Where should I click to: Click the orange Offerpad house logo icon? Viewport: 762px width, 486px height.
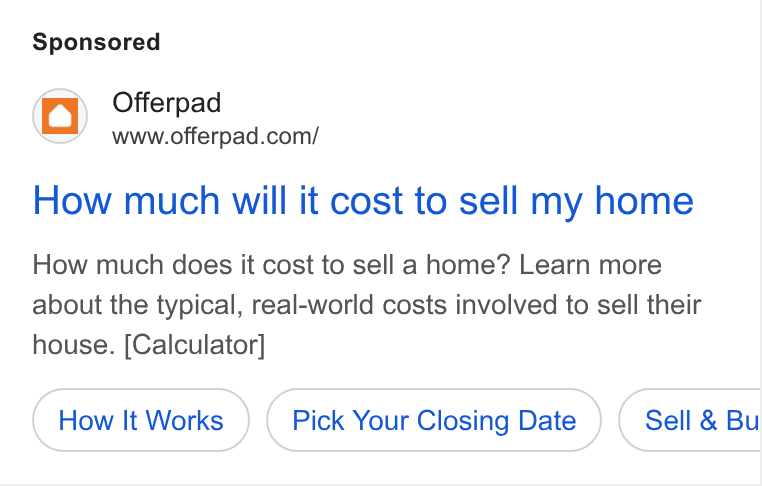[60, 116]
